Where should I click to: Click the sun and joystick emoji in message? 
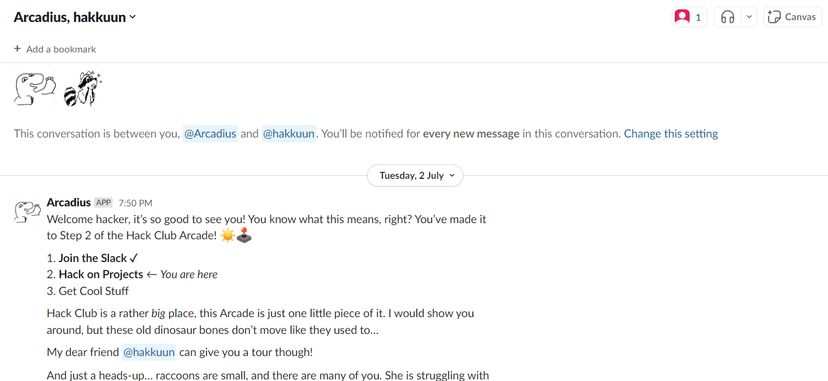point(236,235)
